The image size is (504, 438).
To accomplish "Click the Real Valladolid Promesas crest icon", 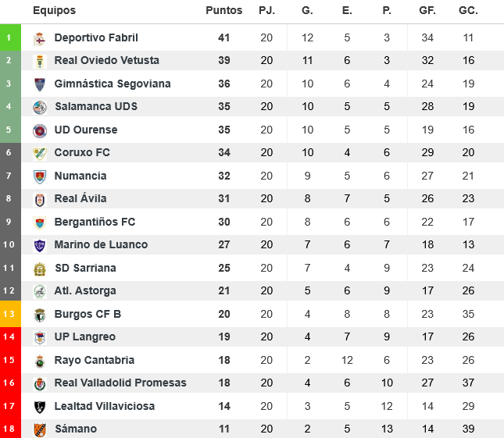I will [x=40, y=383].
